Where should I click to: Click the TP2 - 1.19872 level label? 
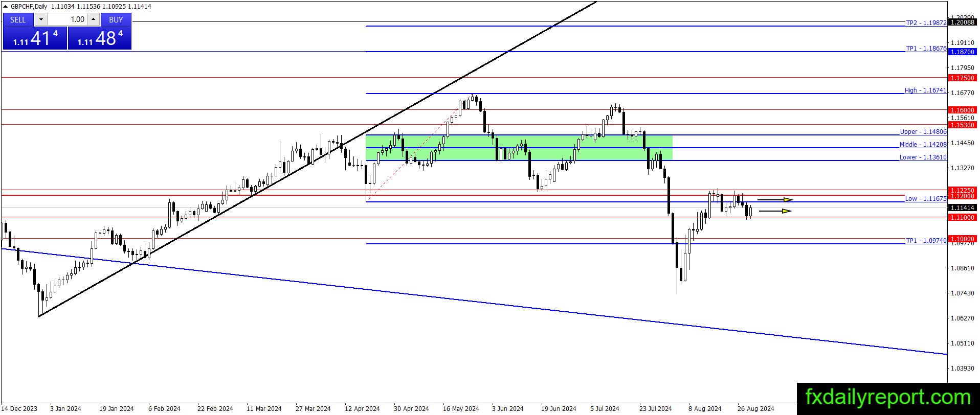pos(926,23)
